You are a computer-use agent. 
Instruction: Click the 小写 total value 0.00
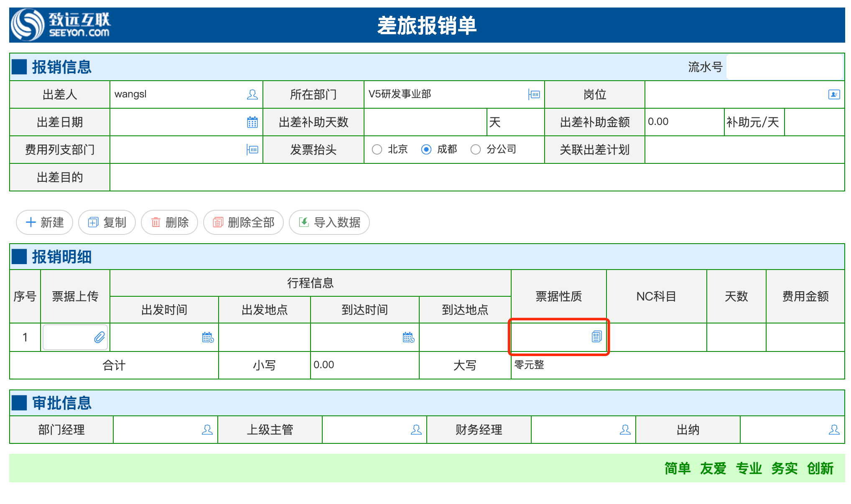point(324,365)
